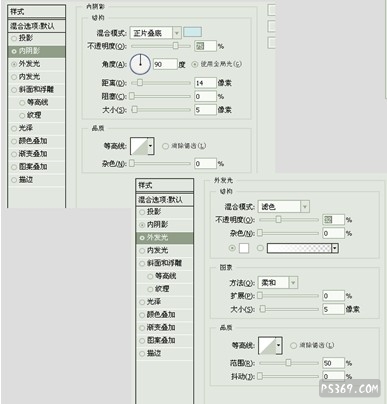Toggle 描边 checkbox in Inner Shadow dialog
The height and width of the screenshot is (404, 387).
tap(14, 180)
